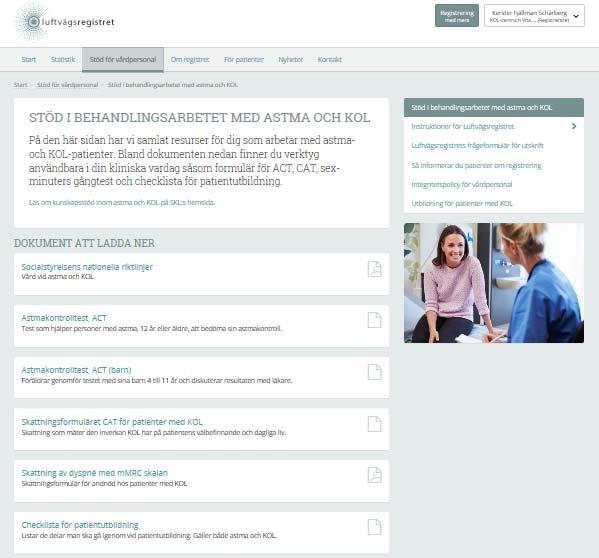Click the file icon beside Checklista för patientutbildning
599x558 pixels.
pos(374,527)
